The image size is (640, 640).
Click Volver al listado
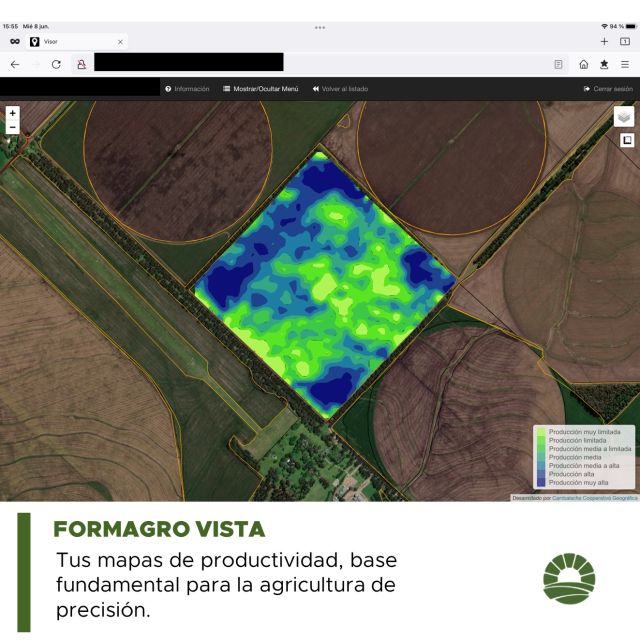[340, 89]
